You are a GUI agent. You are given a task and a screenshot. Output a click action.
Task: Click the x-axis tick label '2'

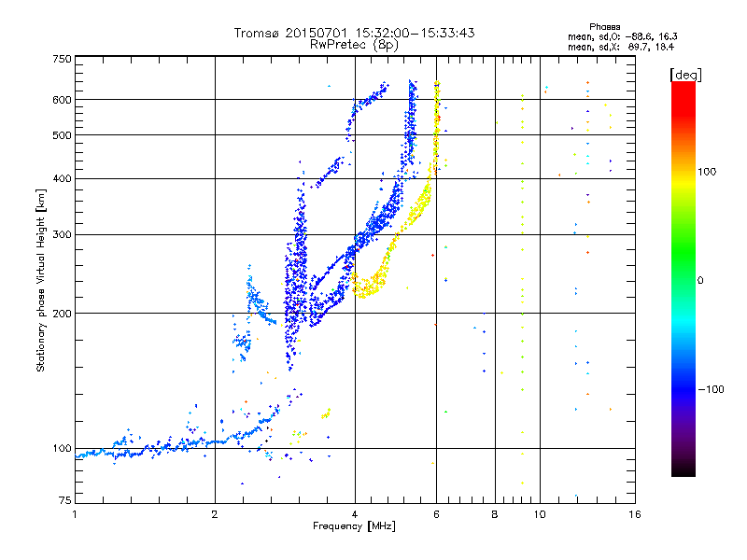[x=215, y=514]
